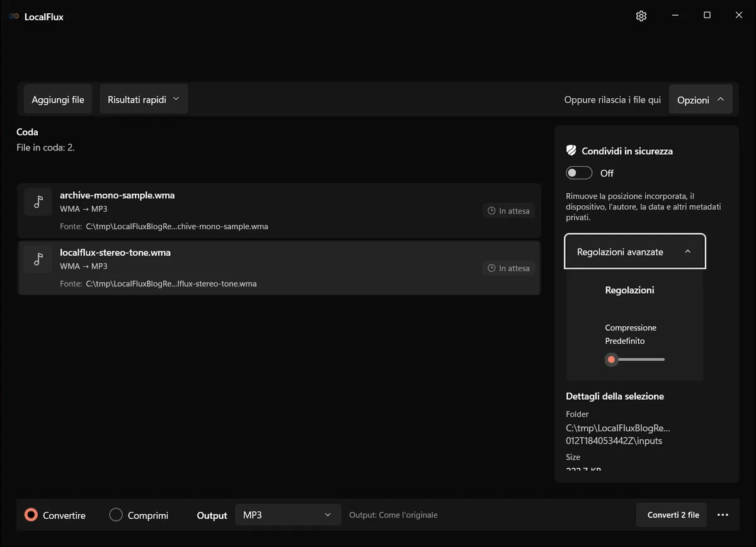
Task: Open the Risultati rapidi dropdown
Action: tap(144, 99)
